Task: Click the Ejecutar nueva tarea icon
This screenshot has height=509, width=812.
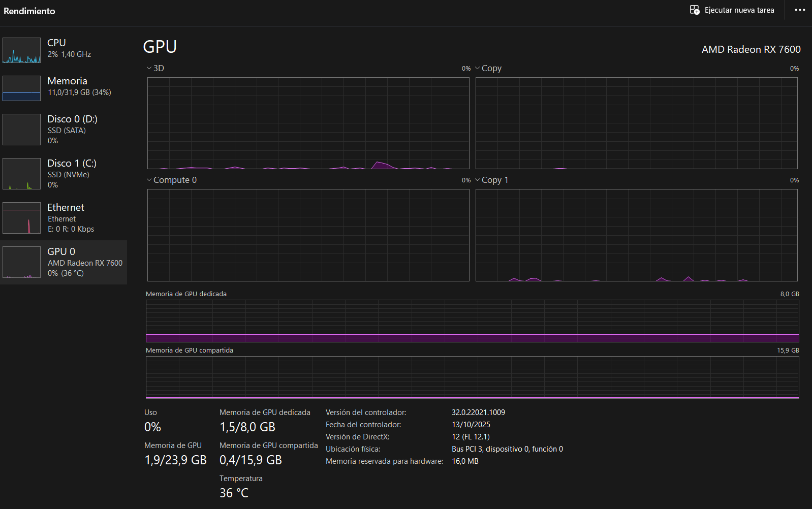Action: coord(694,10)
